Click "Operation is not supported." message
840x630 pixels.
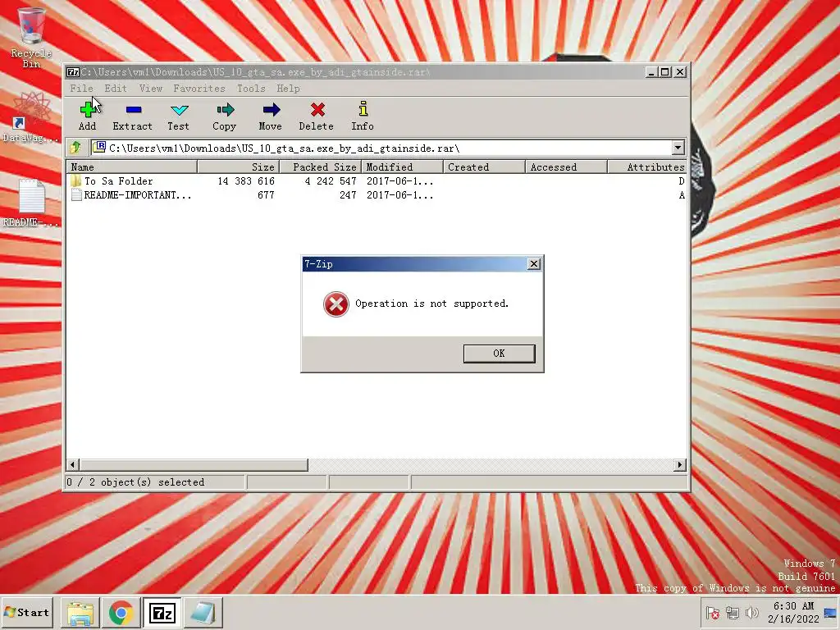pyautogui.click(x=431, y=304)
